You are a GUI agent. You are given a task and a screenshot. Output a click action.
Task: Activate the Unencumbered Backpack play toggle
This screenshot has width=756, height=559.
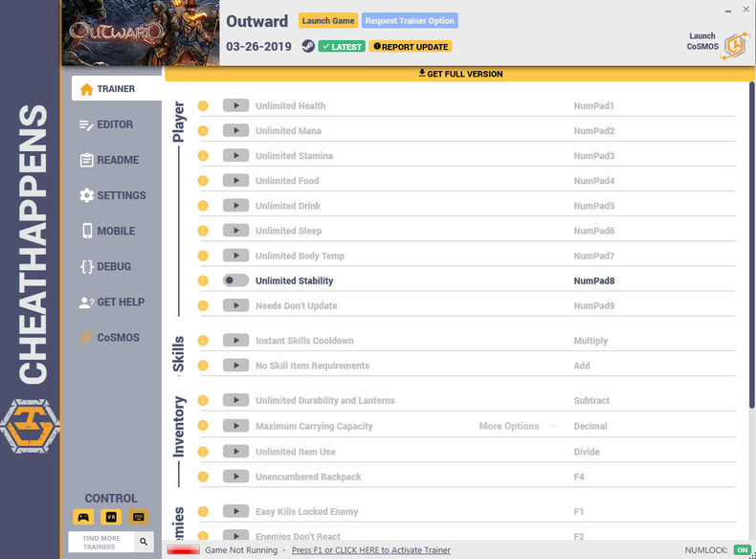[235, 477]
